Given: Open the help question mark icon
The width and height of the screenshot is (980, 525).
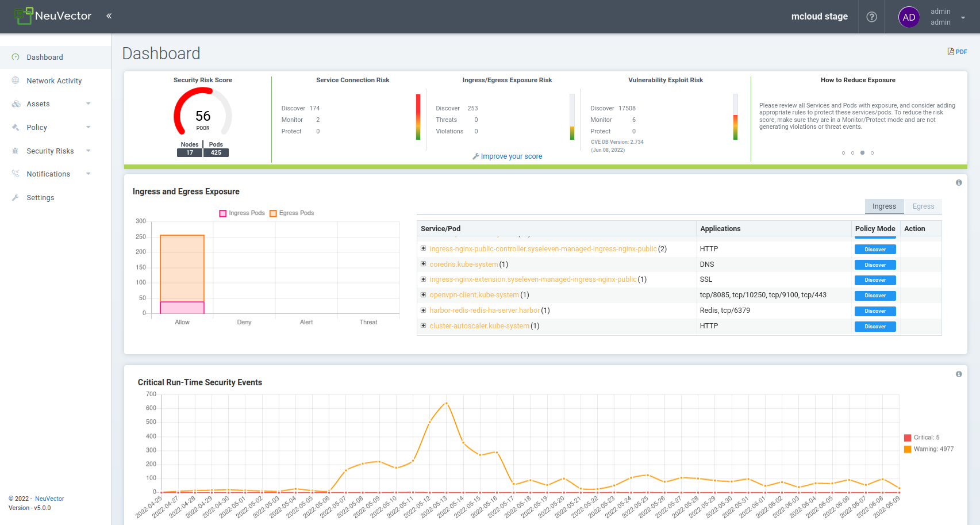Looking at the screenshot, I should point(871,17).
